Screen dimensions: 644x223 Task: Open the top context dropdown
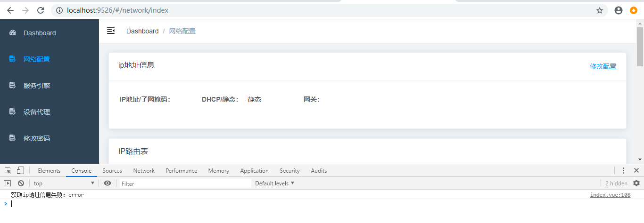click(x=64, y=183)
